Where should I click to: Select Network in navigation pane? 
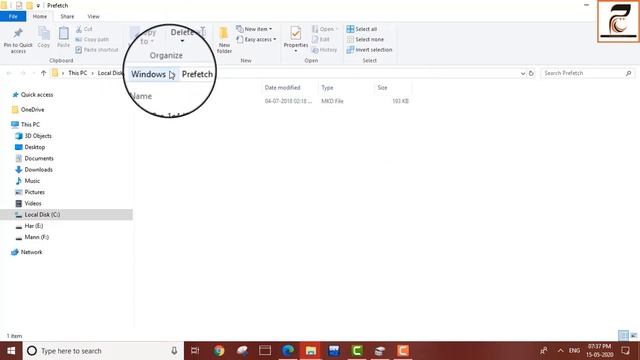coord(31,252)
